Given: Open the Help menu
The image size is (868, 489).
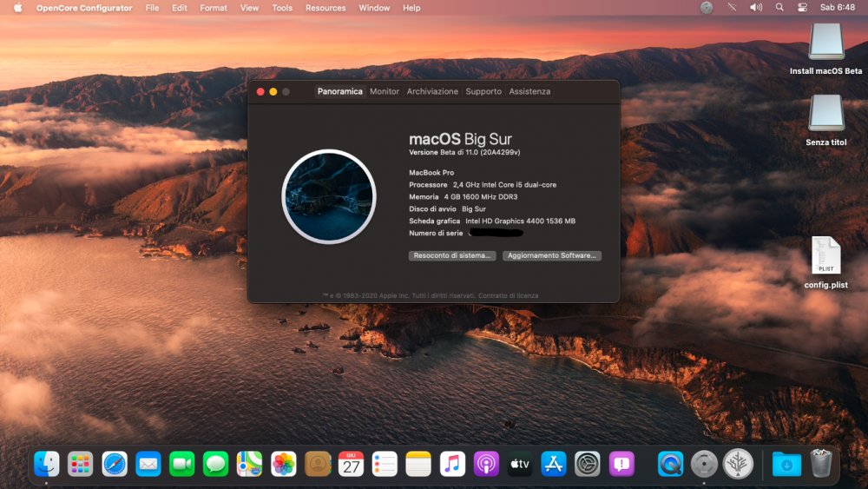Looking at the screenshot, I should point(411,8).
